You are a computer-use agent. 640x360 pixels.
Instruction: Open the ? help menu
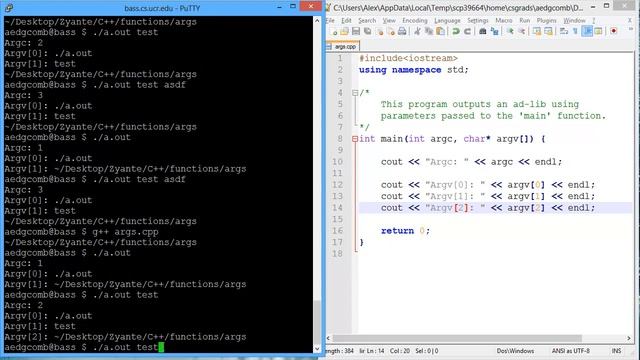(593, 20)
